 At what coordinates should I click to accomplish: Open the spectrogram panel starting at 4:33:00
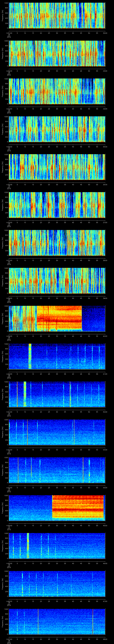click(x=57, y=91)
